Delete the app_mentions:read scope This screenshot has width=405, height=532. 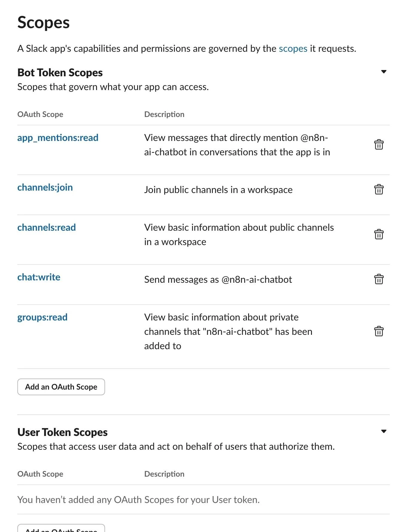(x=379, y=145)
